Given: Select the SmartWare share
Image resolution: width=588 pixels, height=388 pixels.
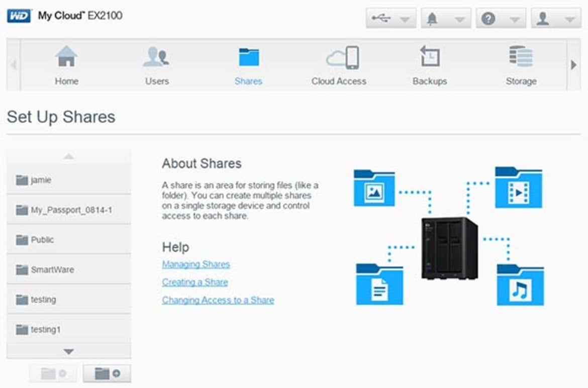Looking at the screenshot, I should tap(69, 269).
